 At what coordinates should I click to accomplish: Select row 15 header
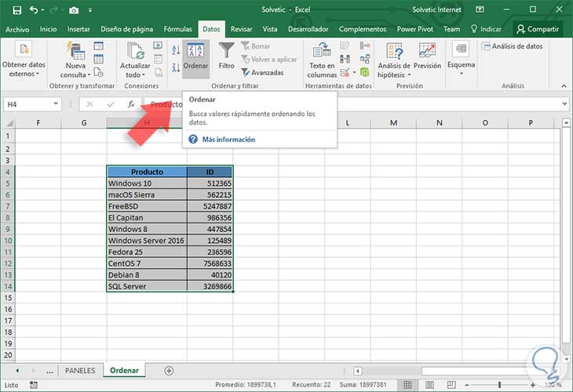pos(8,298)
